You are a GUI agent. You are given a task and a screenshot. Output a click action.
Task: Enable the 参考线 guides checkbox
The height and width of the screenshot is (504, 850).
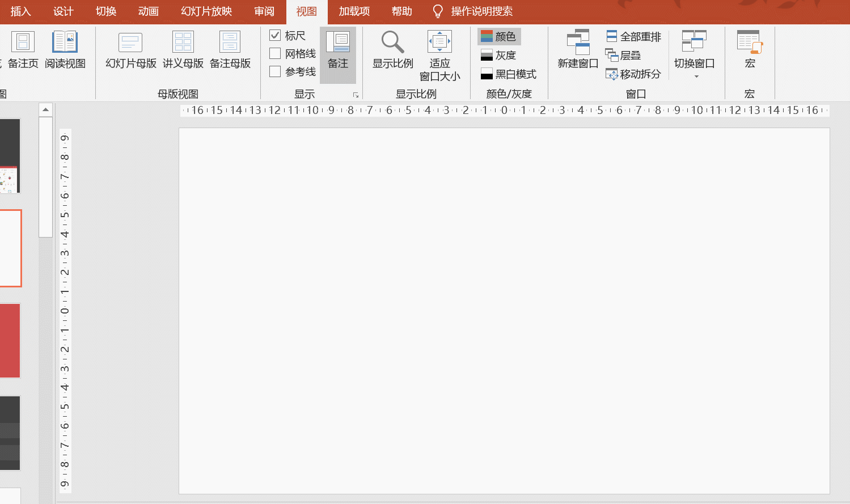275,71
